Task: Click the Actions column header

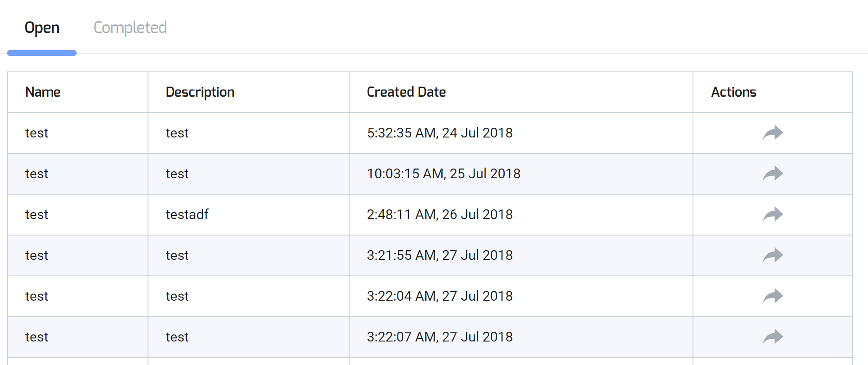Action: 734,92
